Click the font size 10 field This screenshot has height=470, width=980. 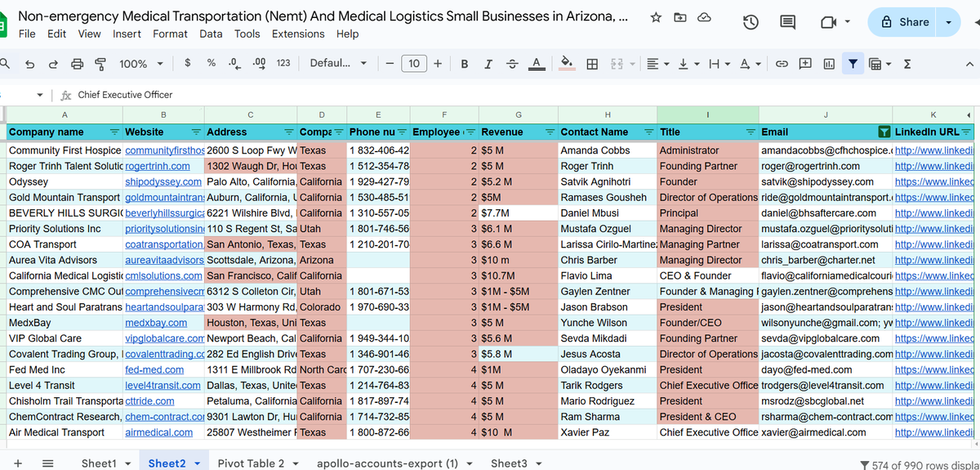click(414, 64)
